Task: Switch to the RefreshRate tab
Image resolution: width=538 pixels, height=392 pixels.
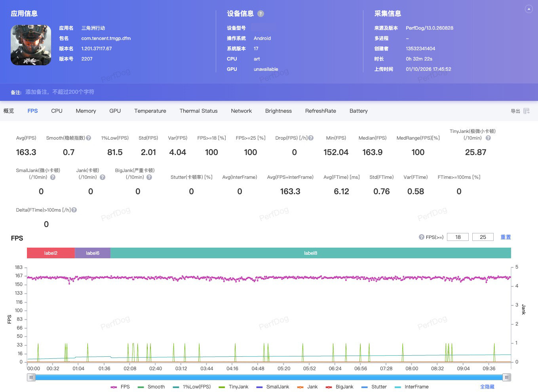Action: [x=321, y=111]
